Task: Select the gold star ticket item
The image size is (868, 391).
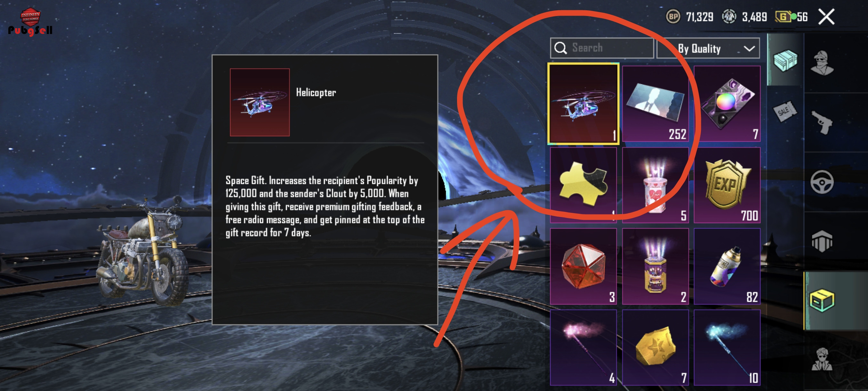Action: (655, 347)
